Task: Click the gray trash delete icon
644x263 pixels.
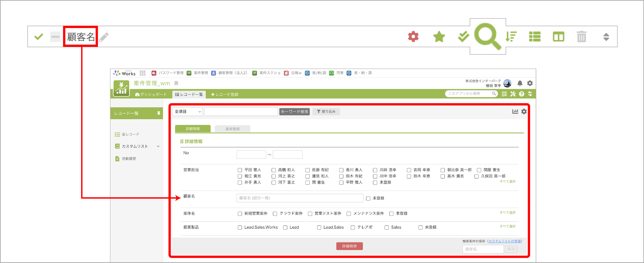Action: [x=582, y=37]
